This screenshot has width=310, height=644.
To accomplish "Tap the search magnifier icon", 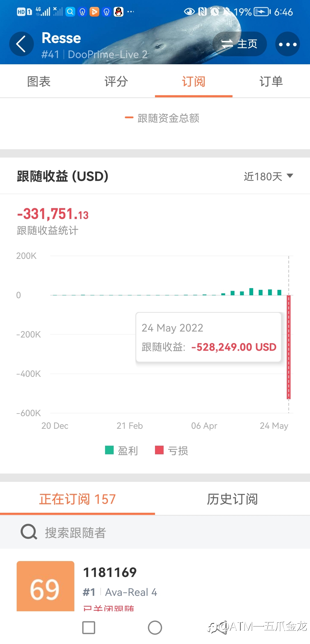I will [29, 532].
